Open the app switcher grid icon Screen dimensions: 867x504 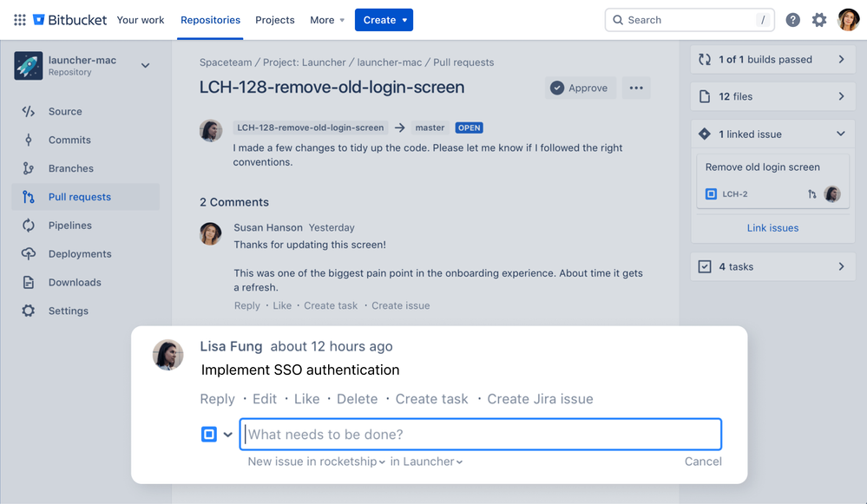click(x=20, y=20)
